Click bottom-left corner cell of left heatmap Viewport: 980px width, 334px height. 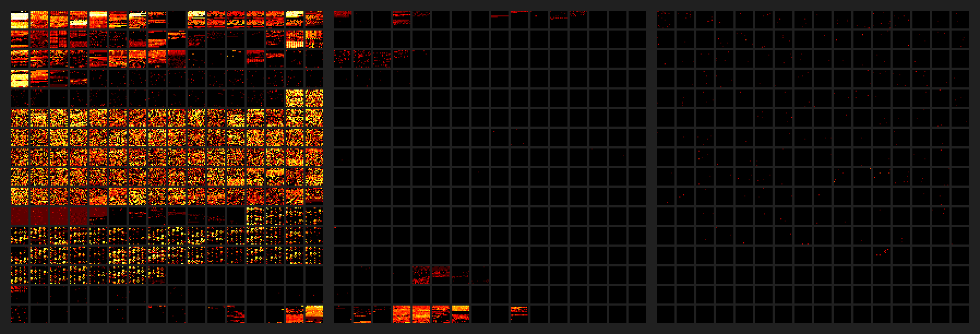20,314
